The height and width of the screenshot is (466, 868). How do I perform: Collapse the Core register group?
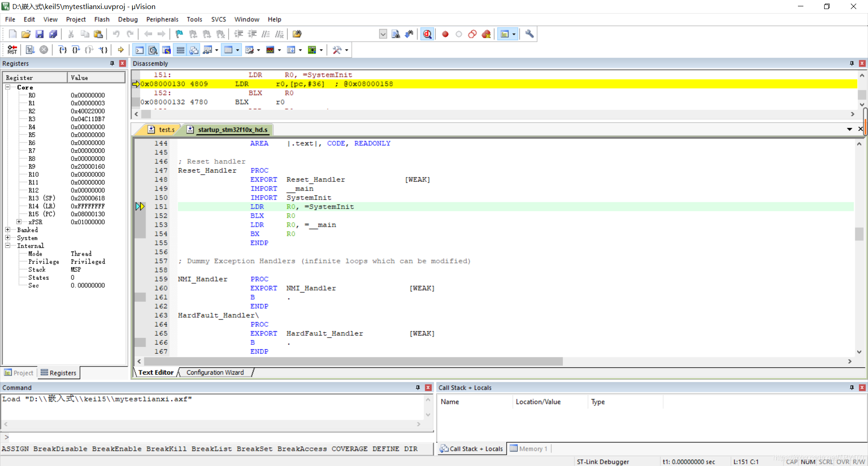8,87
